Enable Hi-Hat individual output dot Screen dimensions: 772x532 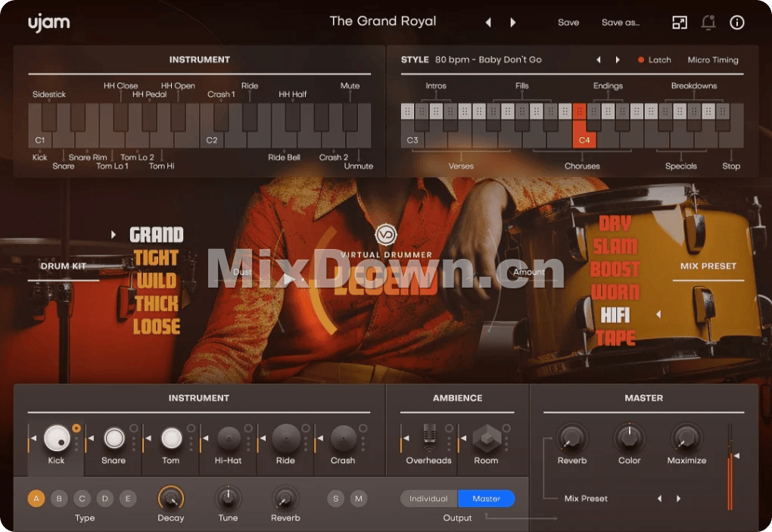pyautogui.click(x=248, y=428)
